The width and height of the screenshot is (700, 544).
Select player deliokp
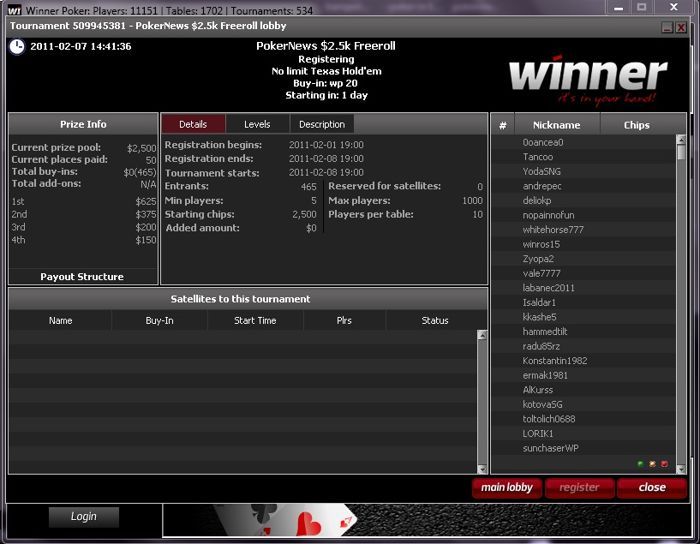point(583,201)
